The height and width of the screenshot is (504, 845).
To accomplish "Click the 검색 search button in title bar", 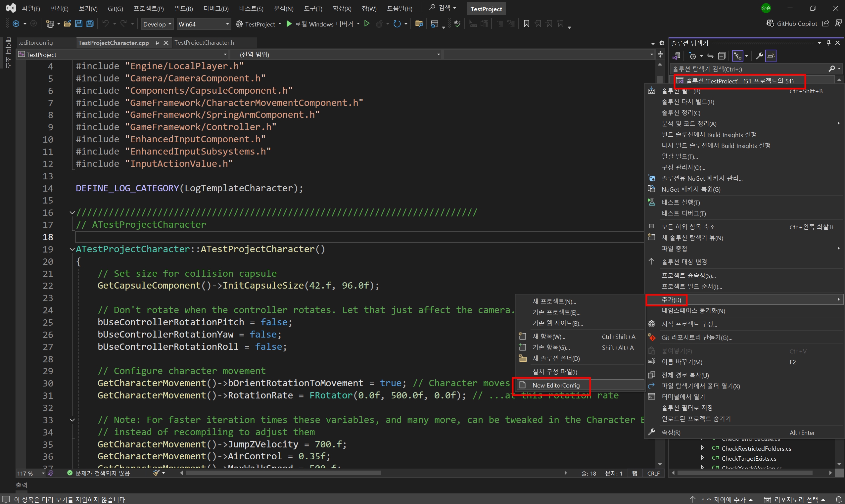I will (442, 8).
